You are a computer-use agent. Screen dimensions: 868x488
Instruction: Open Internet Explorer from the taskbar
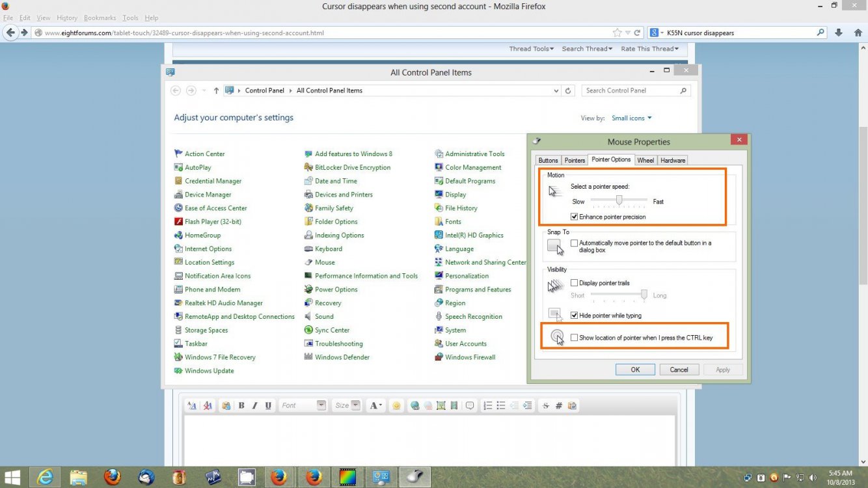click(x=45, y=477)
